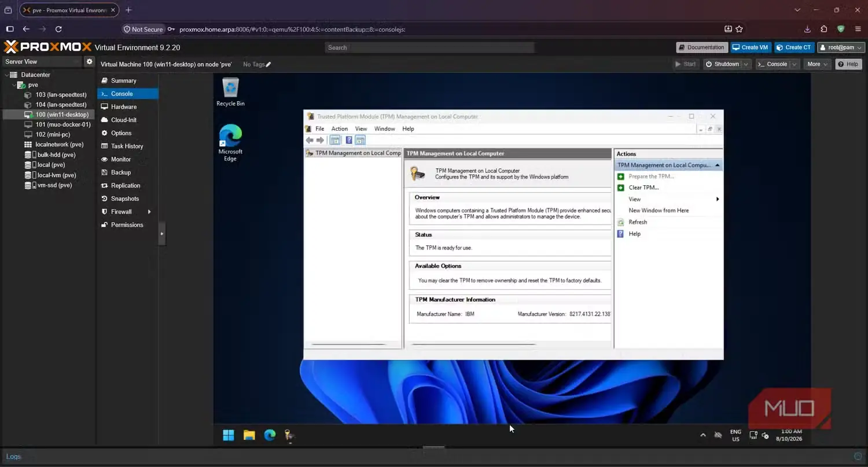Open the Permissions tab
This screenshot has width=868, height=467.
[x=128, y=225]
